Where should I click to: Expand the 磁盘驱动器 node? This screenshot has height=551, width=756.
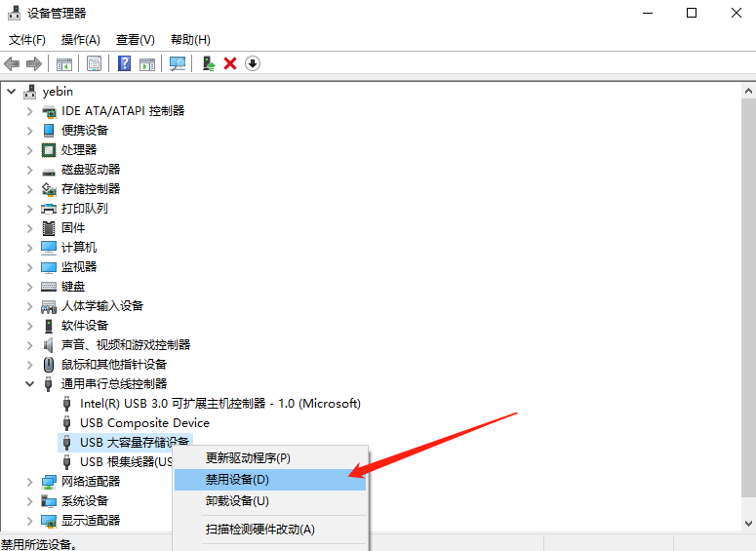pyautogui.click(x=30, y=170)
